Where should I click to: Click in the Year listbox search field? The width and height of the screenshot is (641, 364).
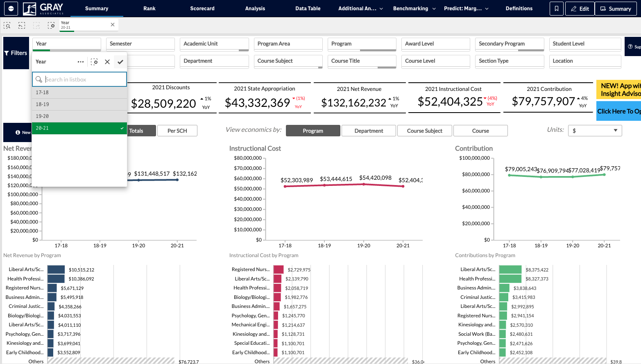79,79
